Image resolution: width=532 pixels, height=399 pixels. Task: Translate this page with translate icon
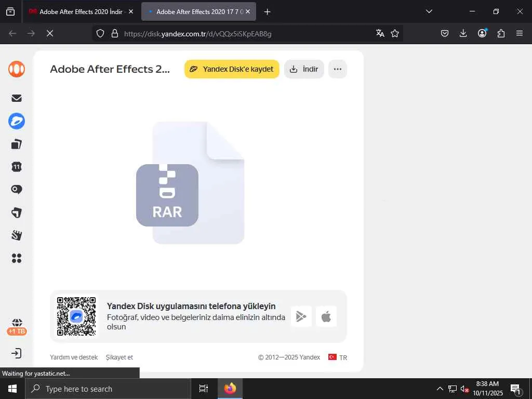[x=380, y=33]
